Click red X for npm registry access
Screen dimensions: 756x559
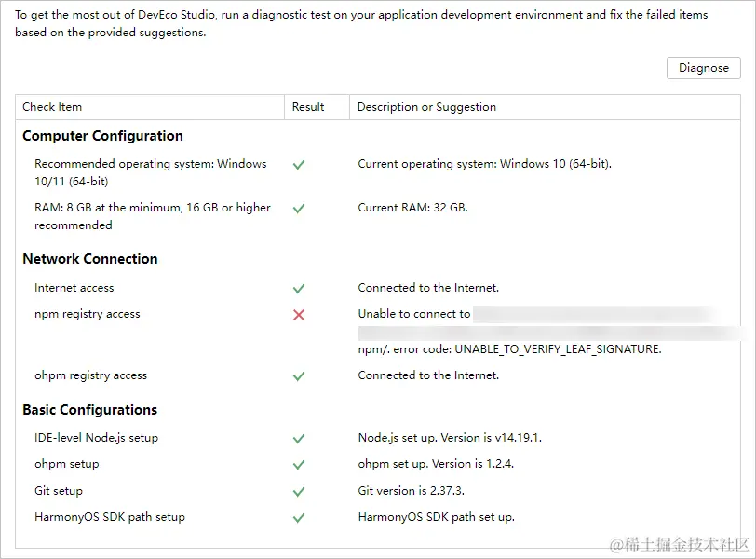(299, 315)
